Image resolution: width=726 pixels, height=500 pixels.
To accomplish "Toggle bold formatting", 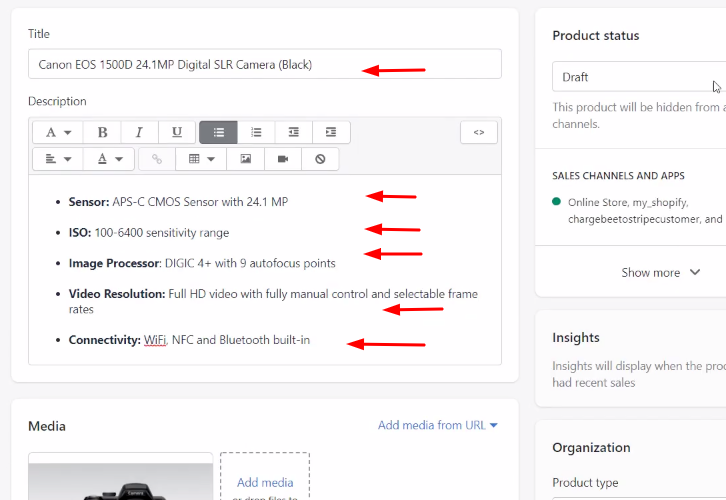I will tap(102, 132).
